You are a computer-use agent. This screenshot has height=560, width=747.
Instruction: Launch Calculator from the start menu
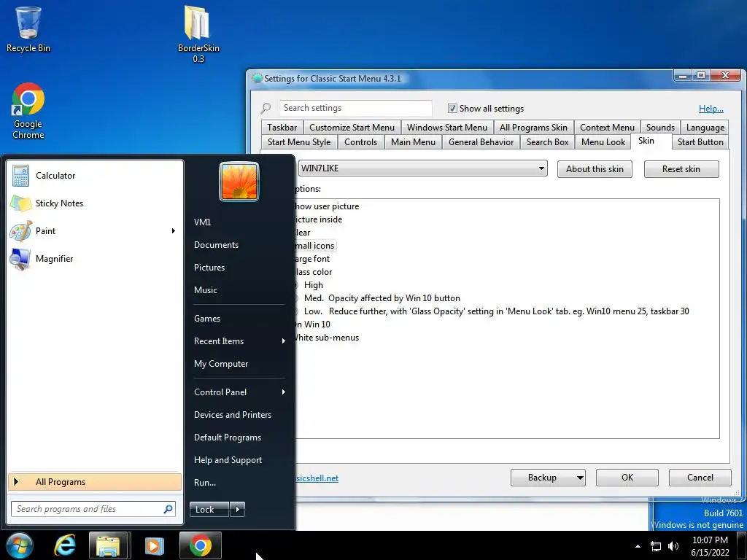click(94, 176)
